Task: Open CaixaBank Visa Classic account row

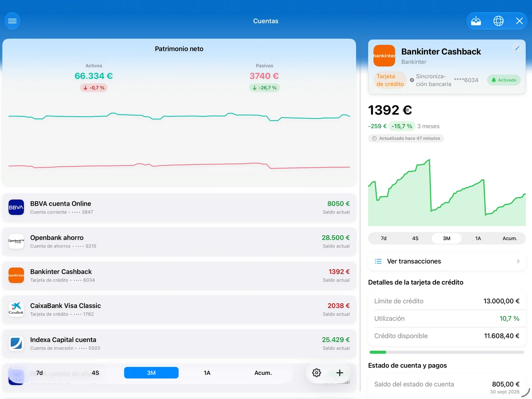Action: (x=179, y=310)
